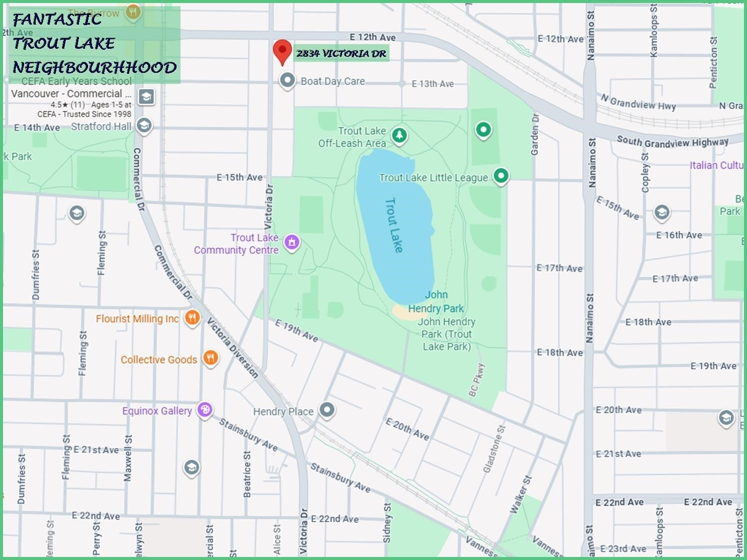The width and height of the screenshot is (747, 560).
Task: Select the Collective Goods restaurant marker
Action: click(210, 358)
